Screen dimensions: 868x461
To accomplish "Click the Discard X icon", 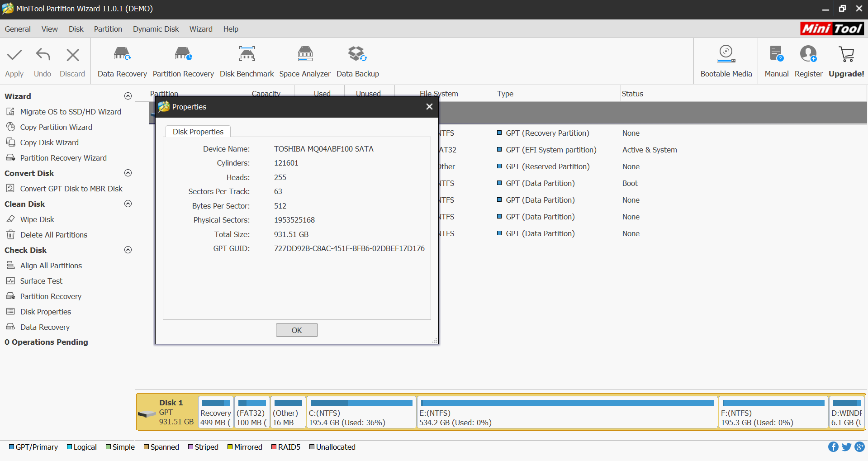I will click(x=72, y=55).
